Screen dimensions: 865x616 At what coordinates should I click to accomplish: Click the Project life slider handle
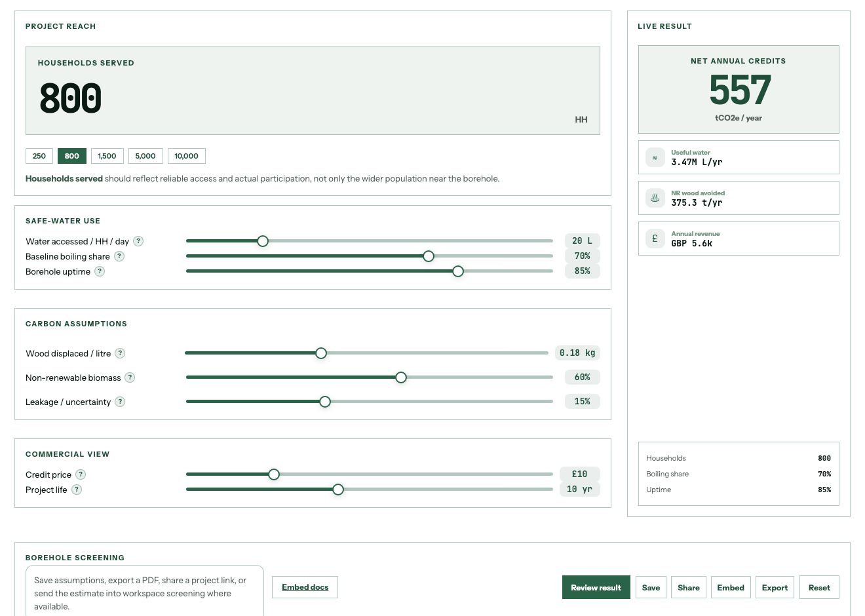tap(338, 490)
